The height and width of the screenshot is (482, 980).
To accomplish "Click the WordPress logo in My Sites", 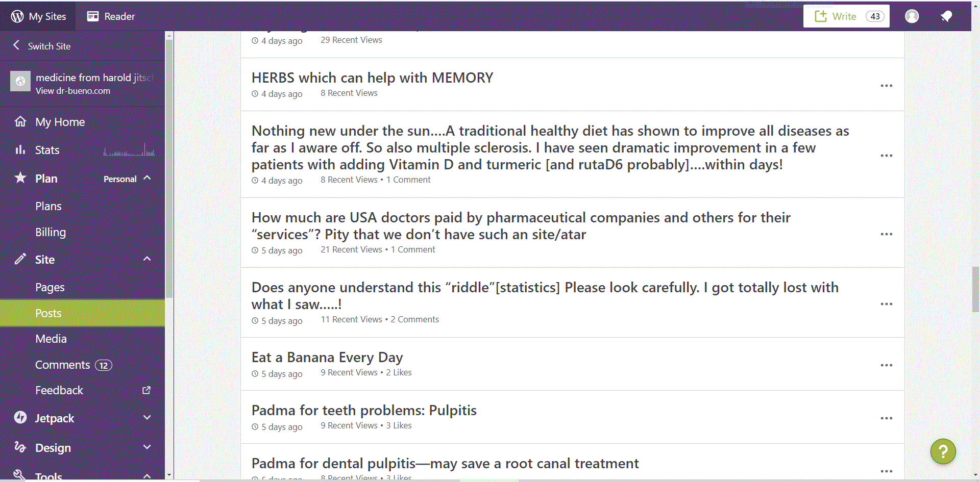I will click(x=17, y=16).
